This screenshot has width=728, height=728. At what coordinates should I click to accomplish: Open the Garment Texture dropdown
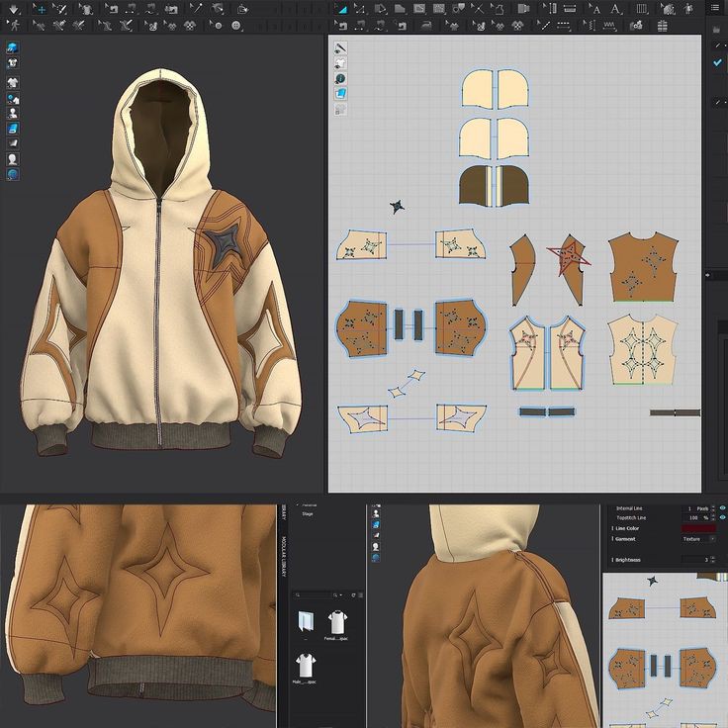697,539
